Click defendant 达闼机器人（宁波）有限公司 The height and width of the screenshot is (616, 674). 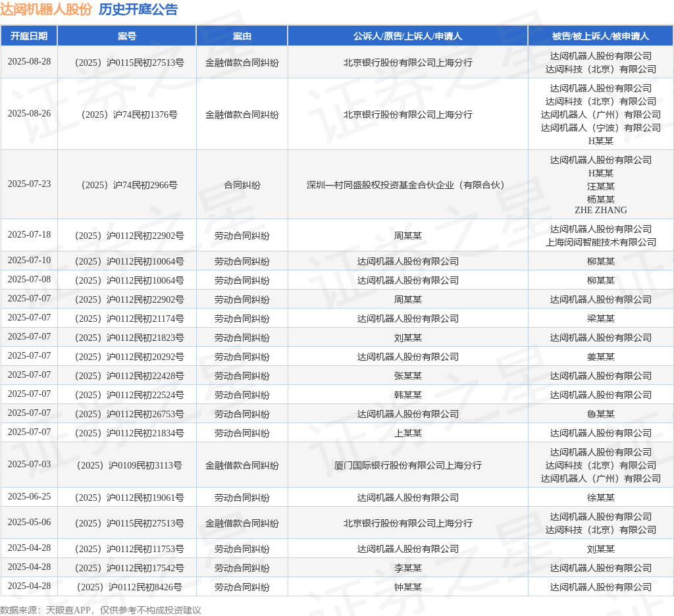600,128
